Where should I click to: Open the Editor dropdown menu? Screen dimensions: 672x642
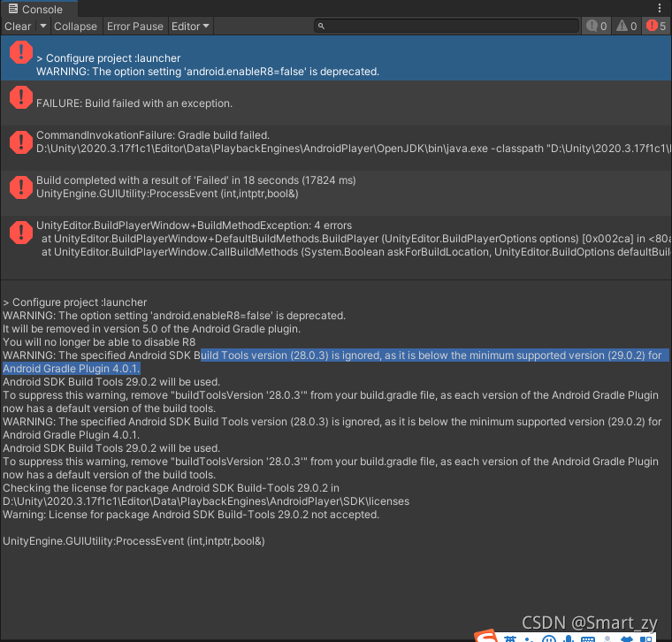(x=190, y=27)
